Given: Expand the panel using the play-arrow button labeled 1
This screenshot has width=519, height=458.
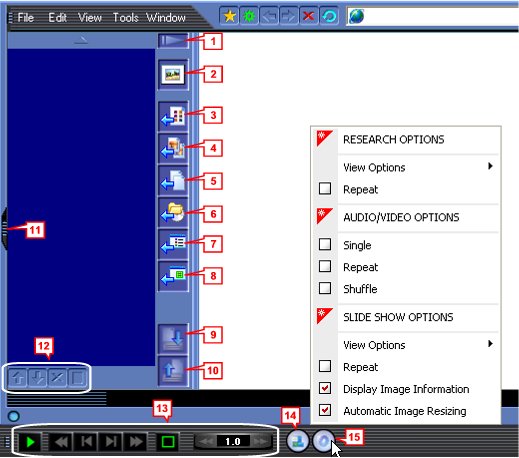Looking at the screenshot, I should (x=173, y=41).
